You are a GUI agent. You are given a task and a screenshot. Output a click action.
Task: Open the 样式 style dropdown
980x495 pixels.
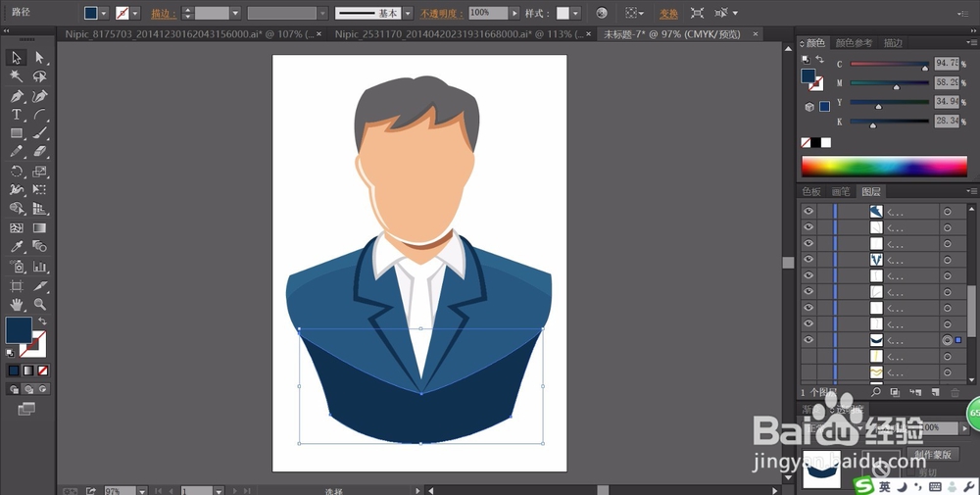point(576,14)
